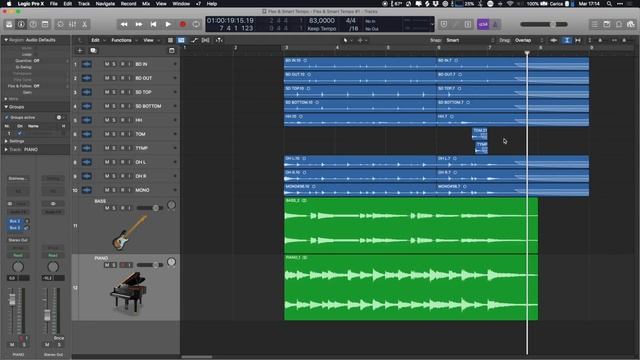Expand Settings in Groups inspector

pyautogui.click(x=6, y=141)
